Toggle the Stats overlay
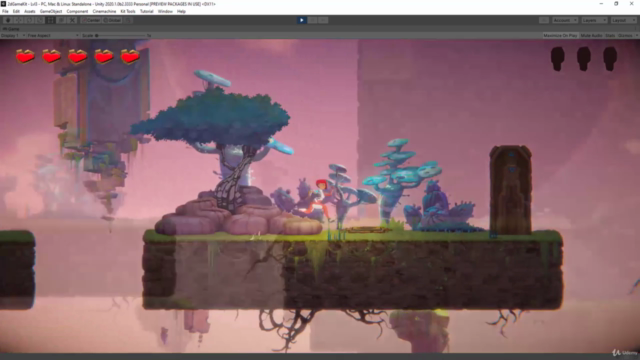640x360 pixels. click(610, 36)
